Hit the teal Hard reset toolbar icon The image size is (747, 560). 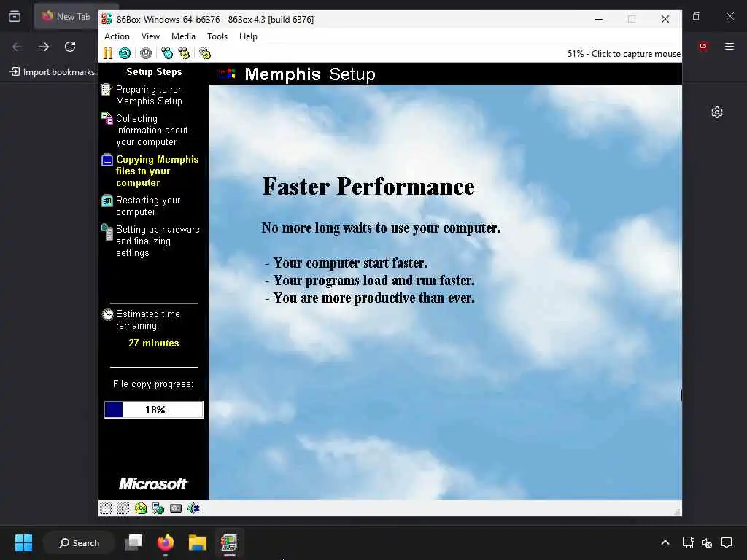click(x=125, y=53)
